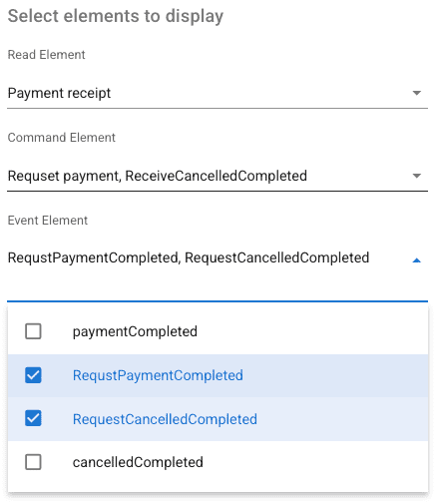Click the Read Element label
The width and height of the screenshot is (439, 504).
coord(47,55)
